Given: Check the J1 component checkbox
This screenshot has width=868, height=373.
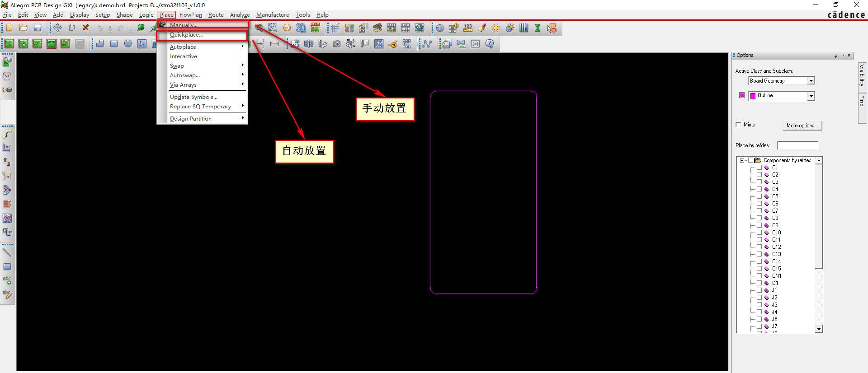Looking at the screenshot, I should (759, 290).
